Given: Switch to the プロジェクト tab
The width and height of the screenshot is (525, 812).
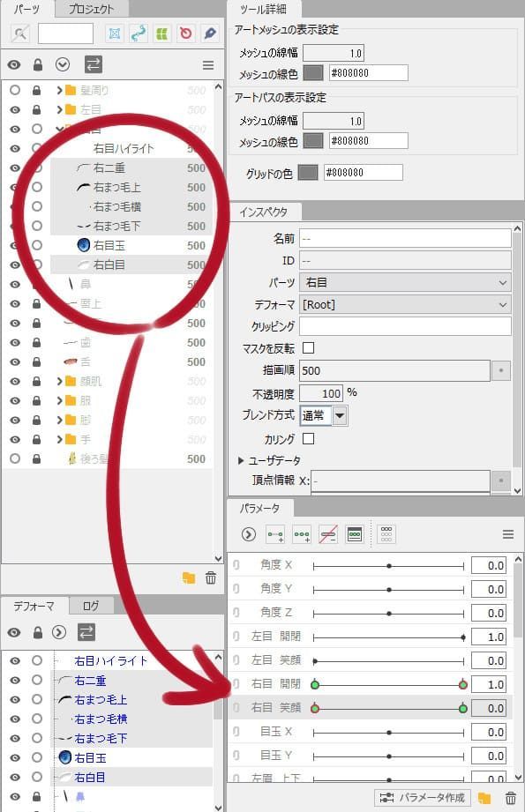Looking at the screenshot, I should [x=91, y=8].
